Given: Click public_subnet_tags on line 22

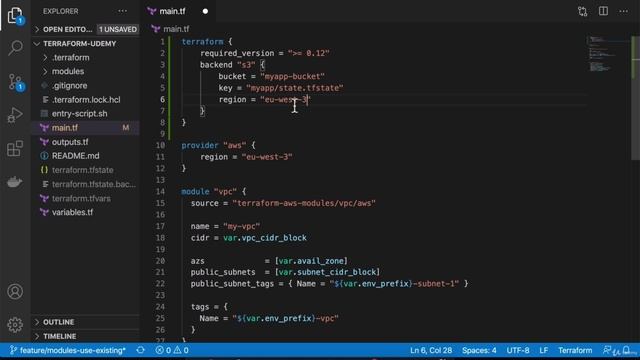Looking at the screenshot, I should 232,283.
